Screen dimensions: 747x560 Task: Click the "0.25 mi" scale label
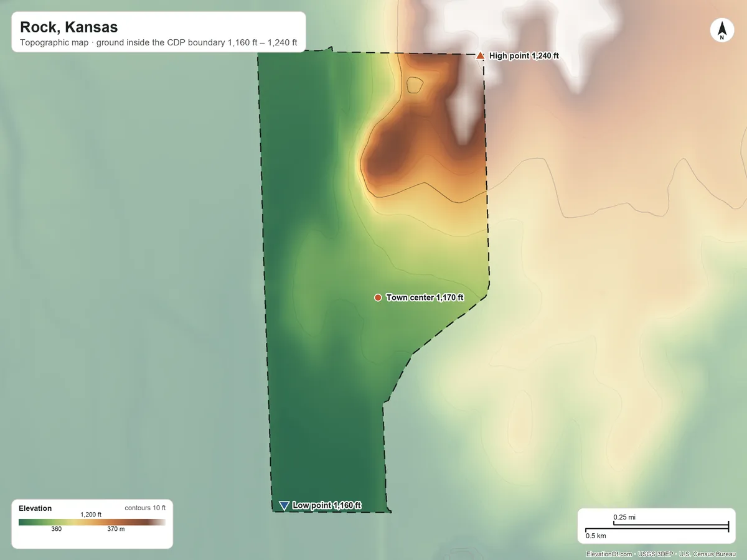pos(624,517)
